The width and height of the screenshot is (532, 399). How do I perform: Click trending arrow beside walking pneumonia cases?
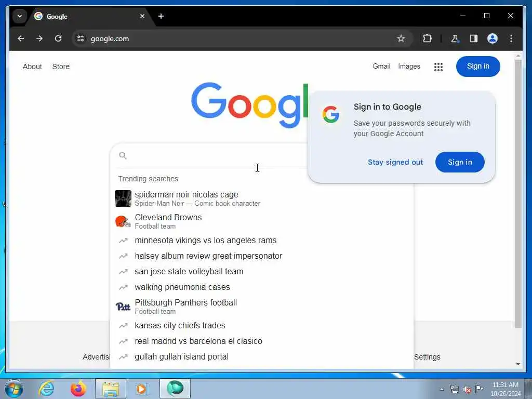(123, 287)
